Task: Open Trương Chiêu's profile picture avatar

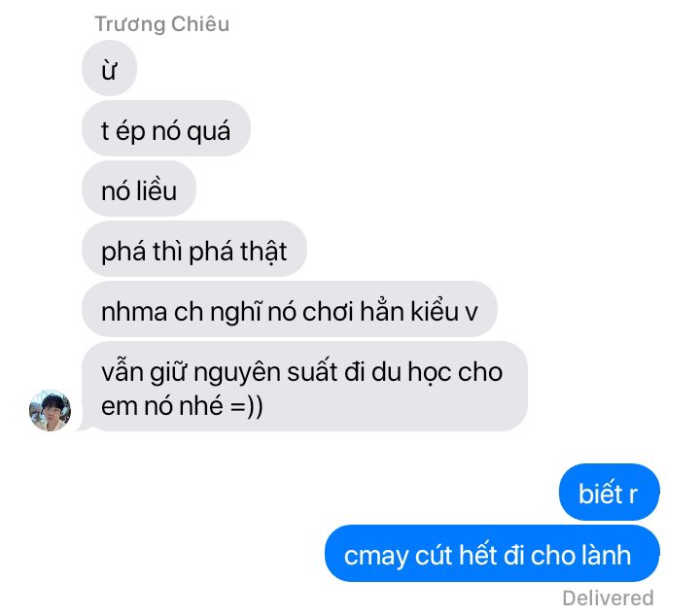Action: [x=50, y=410]
